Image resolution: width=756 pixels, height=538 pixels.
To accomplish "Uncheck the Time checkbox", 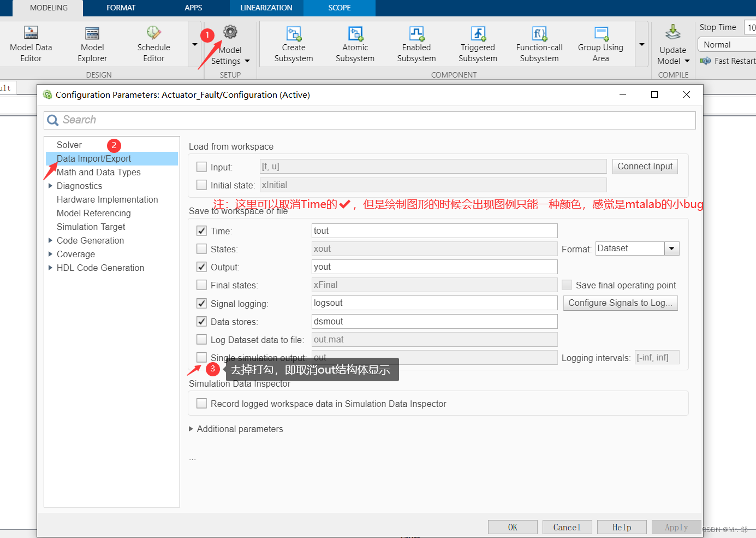I will [x=201, y=230].
